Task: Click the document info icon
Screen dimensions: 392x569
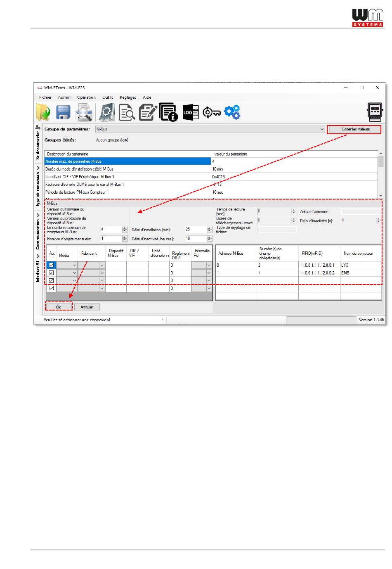Action: pyautogui.click(x=168, y=112)
